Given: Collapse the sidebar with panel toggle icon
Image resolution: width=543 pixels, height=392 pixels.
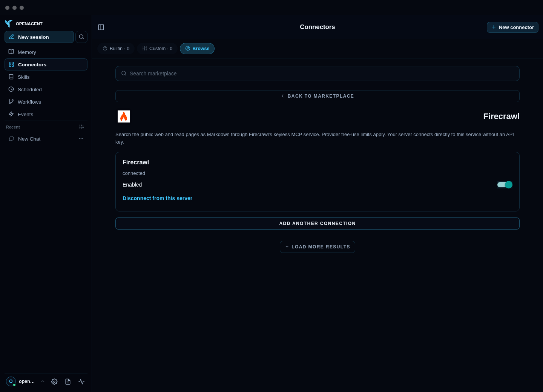Looking at the screenshot, I should pos(101,27).
